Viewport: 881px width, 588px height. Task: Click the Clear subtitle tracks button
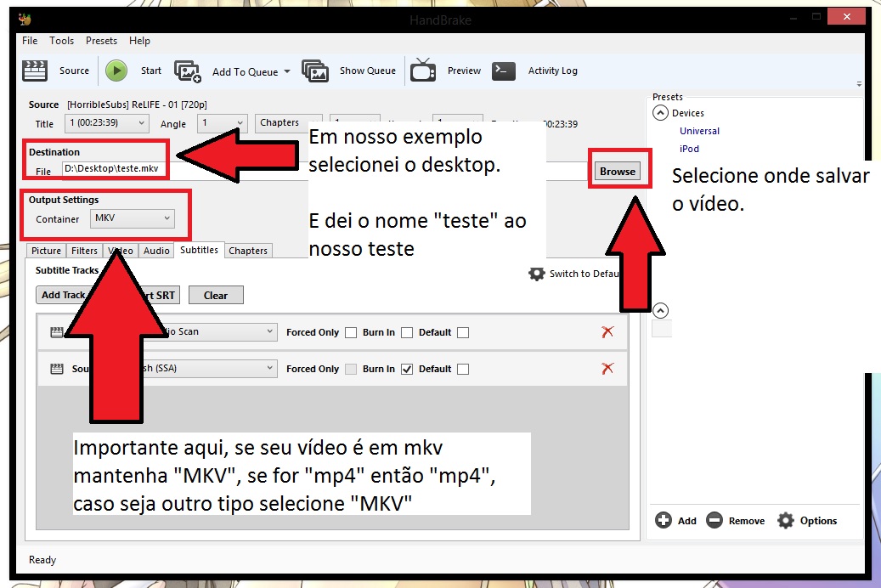click(216, 295)
